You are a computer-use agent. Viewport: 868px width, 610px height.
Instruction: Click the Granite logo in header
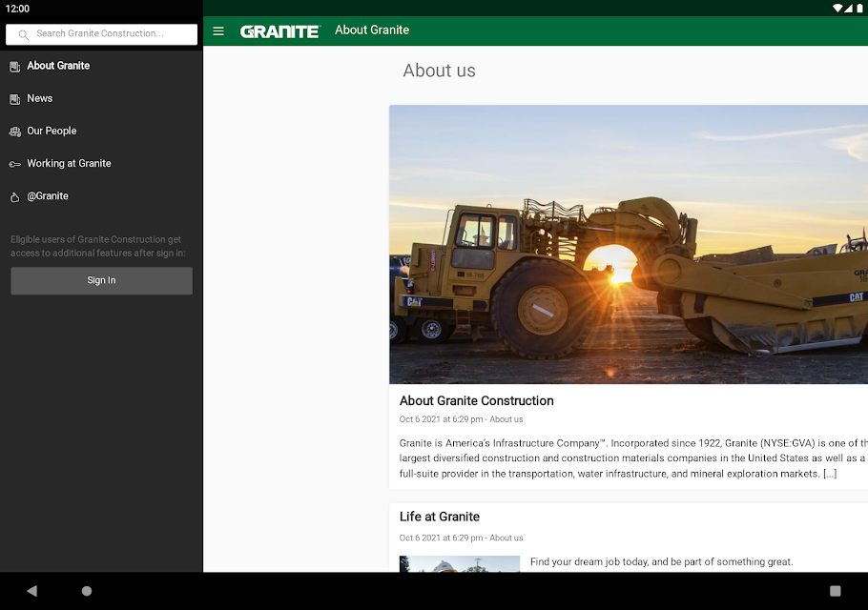click(x=280, y=30)
